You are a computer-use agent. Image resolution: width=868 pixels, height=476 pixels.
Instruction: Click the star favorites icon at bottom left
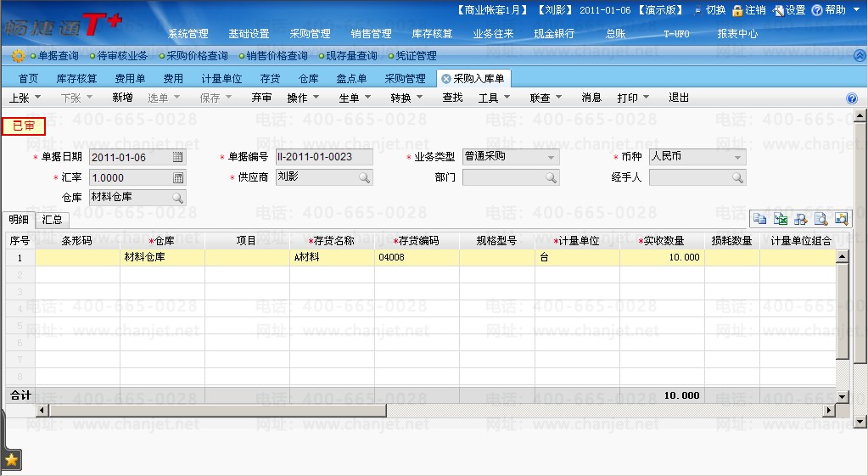[11, 460]
